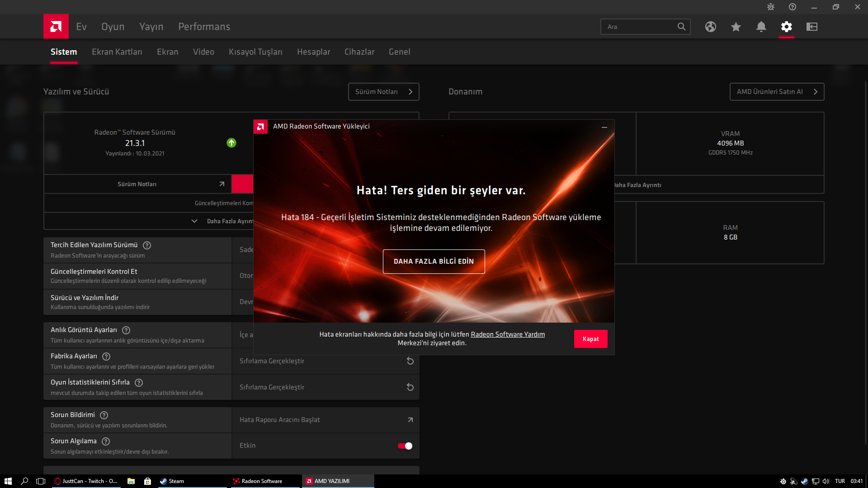The image size is (868, 488).
Task: Switch to the Ekran Kartları tab
Action: pos(117,52)
